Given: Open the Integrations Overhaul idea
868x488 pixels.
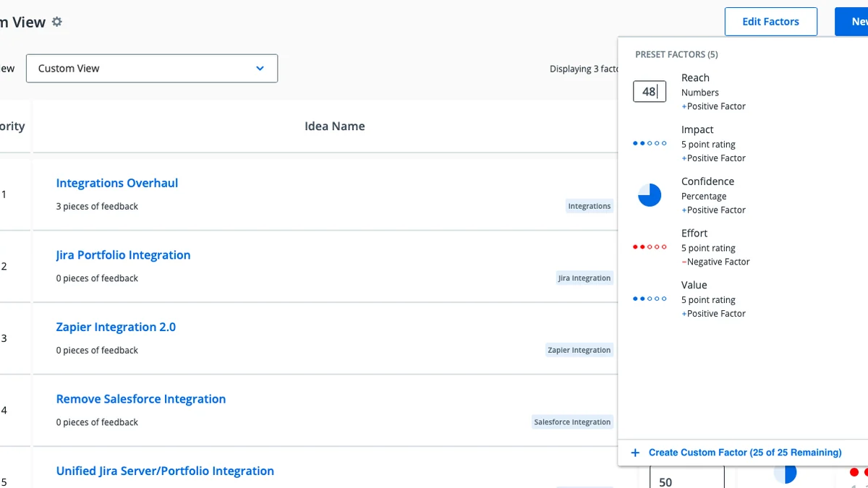Looking at the screenshot, I should (x=117, y=183).
